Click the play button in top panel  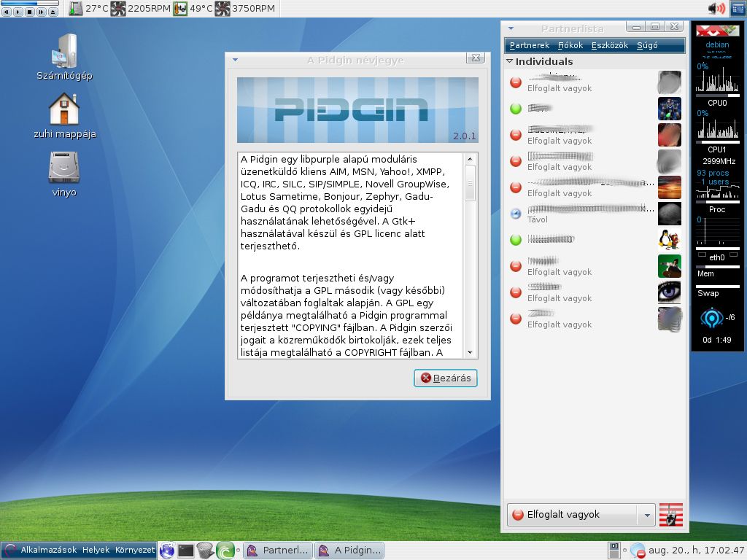pos(18,12)
